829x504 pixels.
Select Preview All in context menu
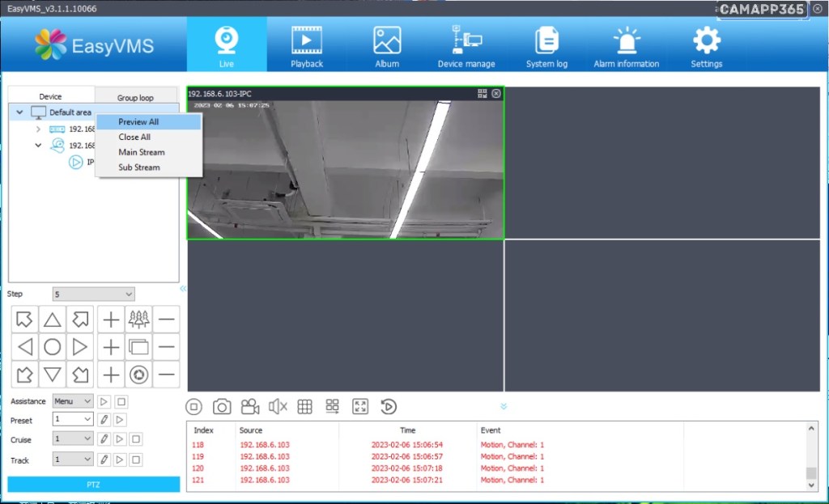(x=138, y=122)
